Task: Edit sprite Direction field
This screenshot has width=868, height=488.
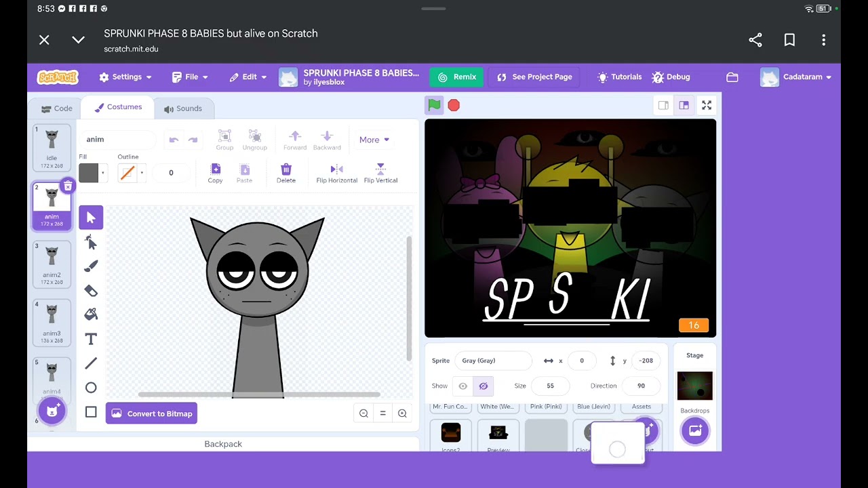Action: 641,386
